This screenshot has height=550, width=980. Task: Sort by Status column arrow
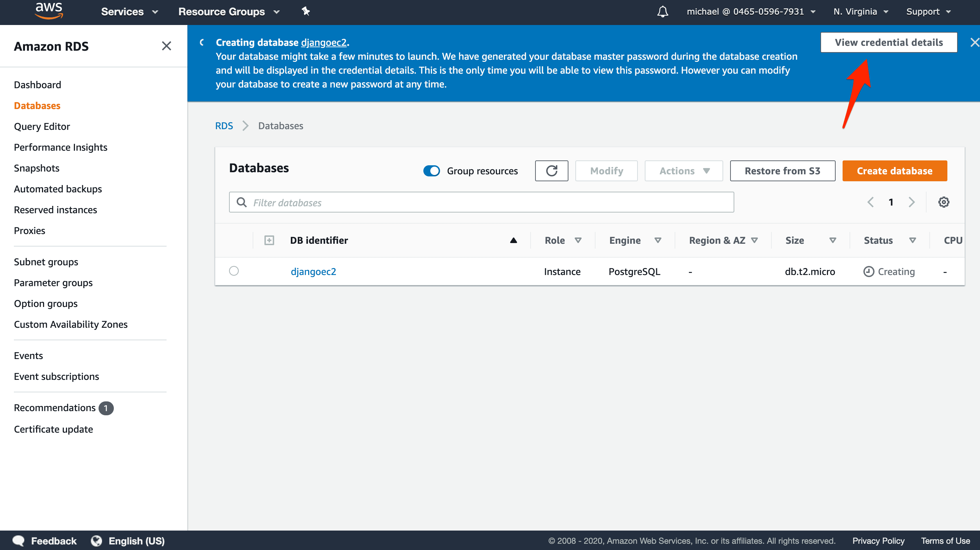912,240
